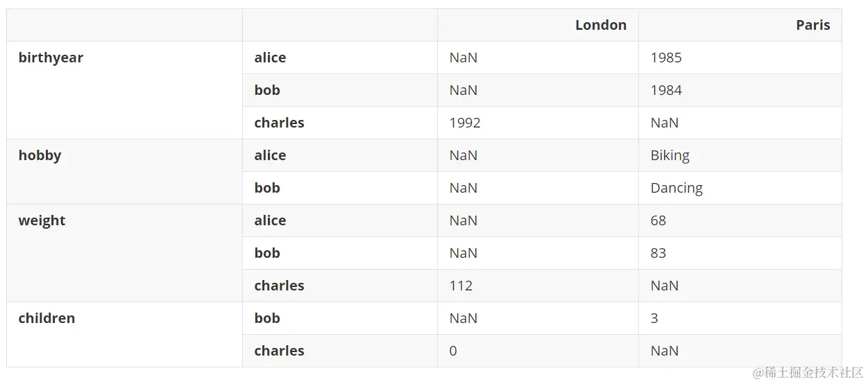Click the Paris column header

pos(812,25)
